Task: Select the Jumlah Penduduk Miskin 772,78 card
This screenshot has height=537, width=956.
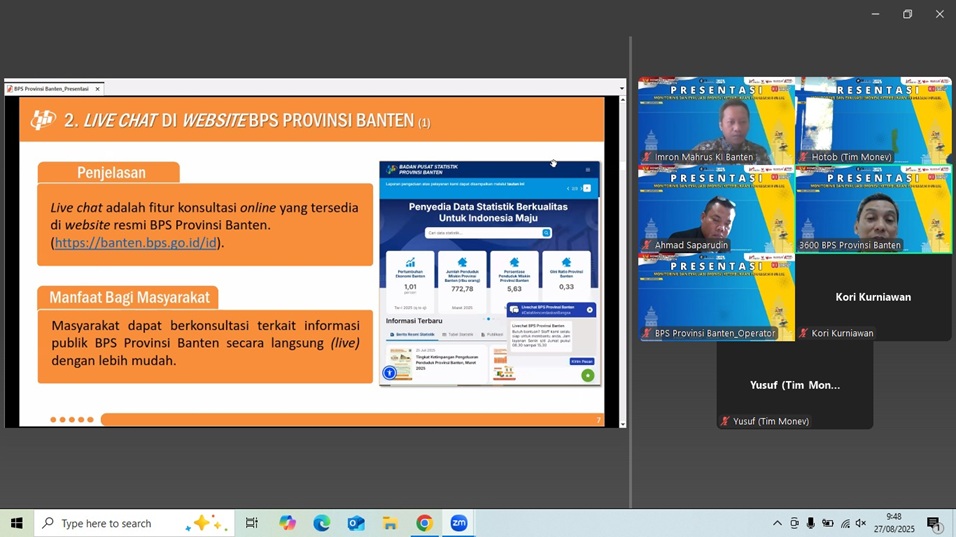Action: pyautogui.click(x=462, y=282)
